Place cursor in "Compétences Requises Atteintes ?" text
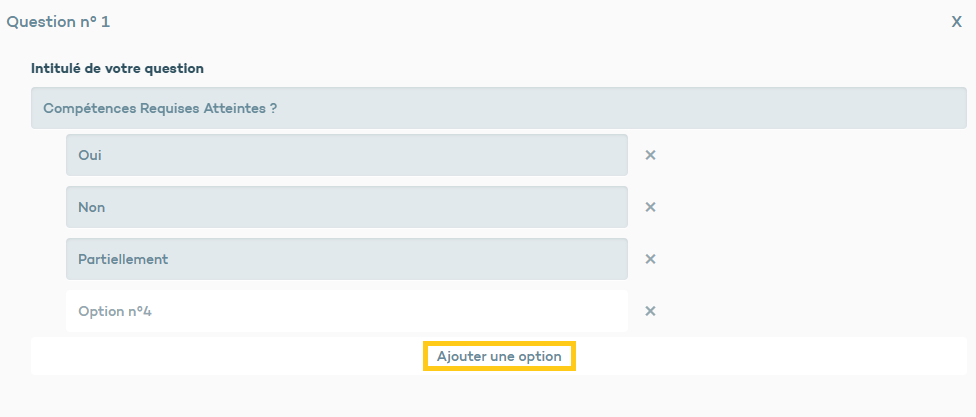976x417 pixels. tap(160, 108)
